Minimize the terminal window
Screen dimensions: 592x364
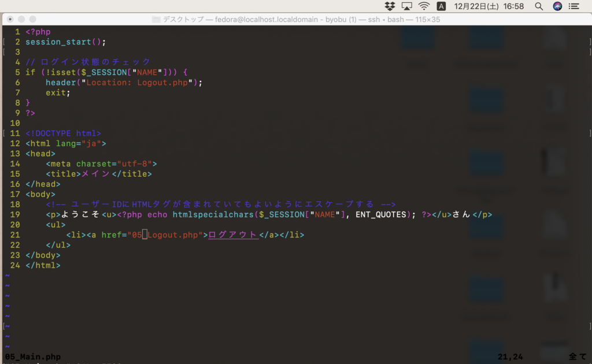click(x=21, y=19)
